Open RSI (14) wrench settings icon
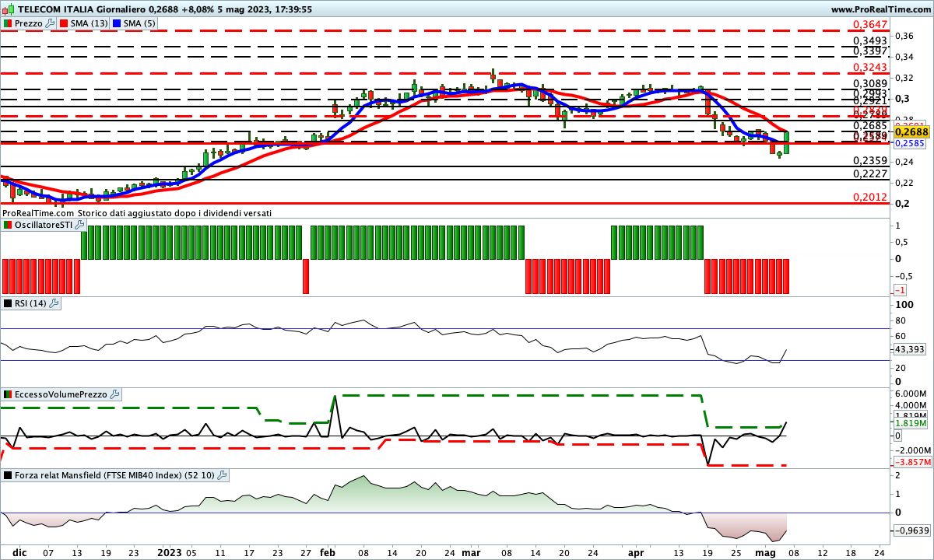Screen dimensions: 934x560 [54, 303]
